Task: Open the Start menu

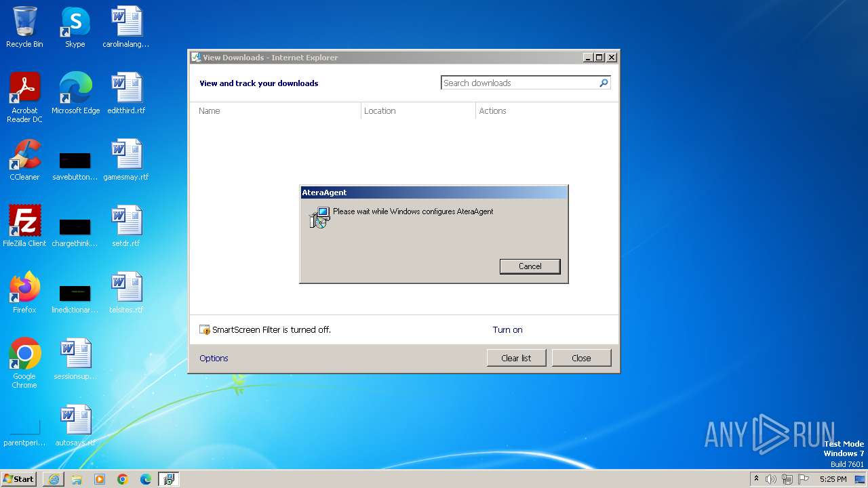Action: [x=18, y=479]
